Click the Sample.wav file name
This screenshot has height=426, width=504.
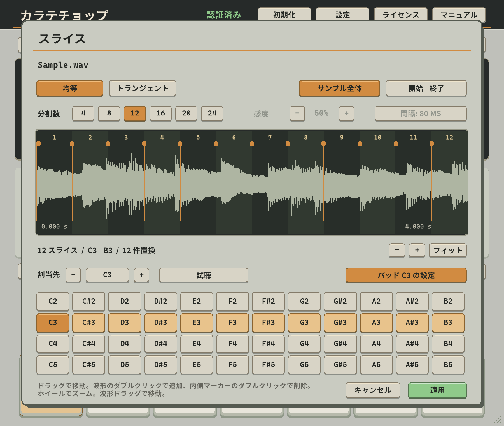click(x=63, y=65)
